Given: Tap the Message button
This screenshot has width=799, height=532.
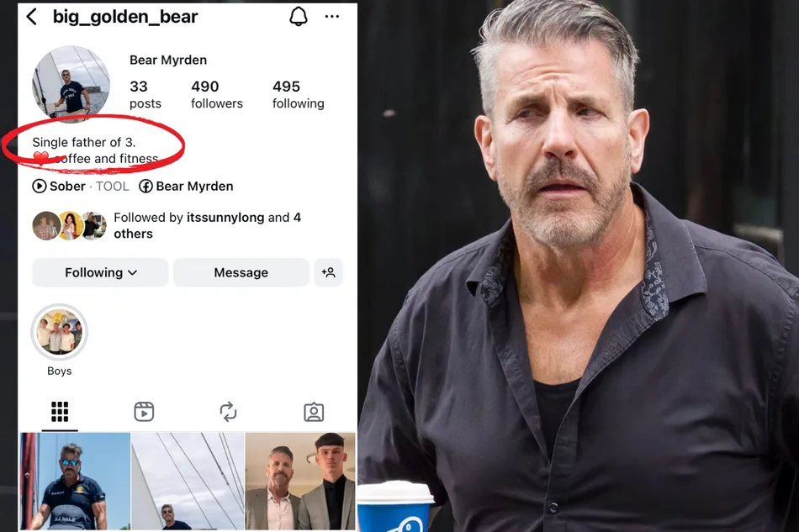Looking at the screenshot, I should (241, 272).
